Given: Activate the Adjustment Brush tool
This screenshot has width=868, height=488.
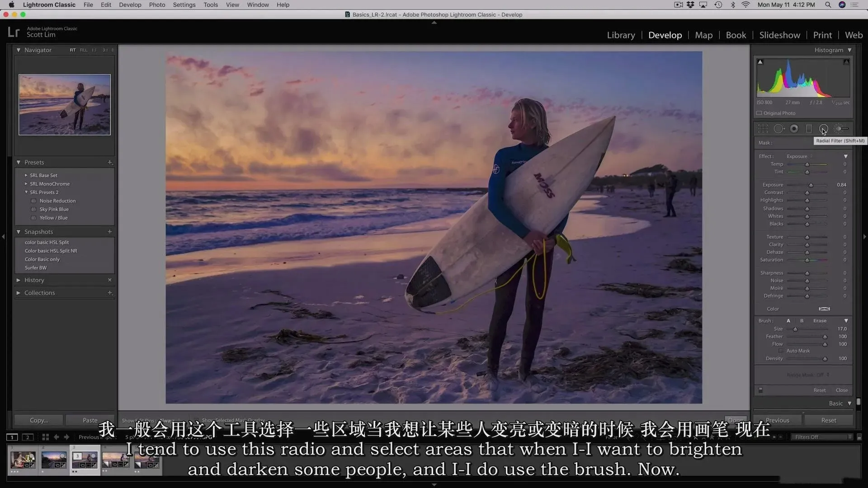Looking at the screenshot, I should 840,129.
